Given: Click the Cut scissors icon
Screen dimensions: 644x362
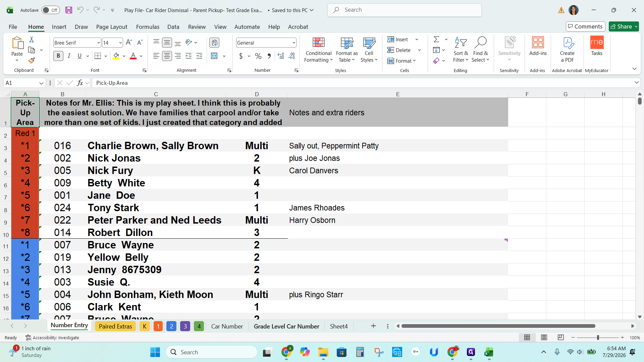Looking at the screenshot, I should pos(32,40).
